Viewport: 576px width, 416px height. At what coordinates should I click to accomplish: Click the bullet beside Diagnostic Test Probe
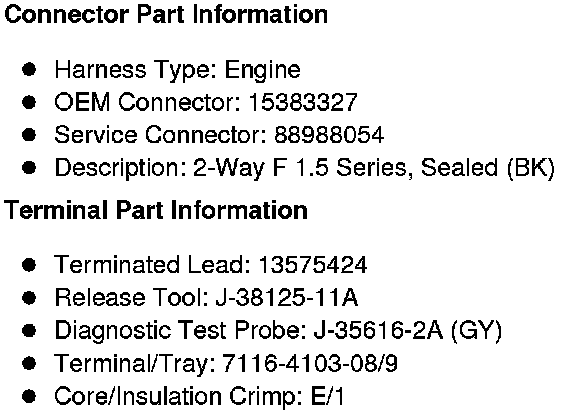click(29, 330)
